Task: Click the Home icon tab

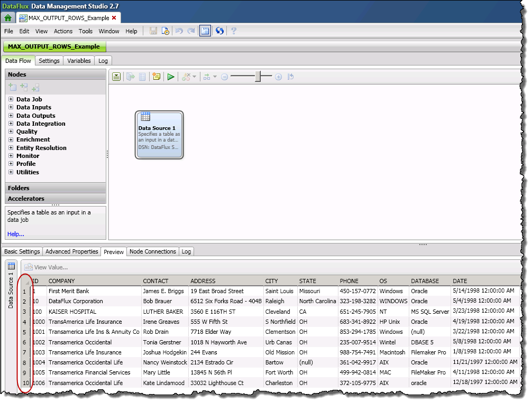Action: (8, 17)
